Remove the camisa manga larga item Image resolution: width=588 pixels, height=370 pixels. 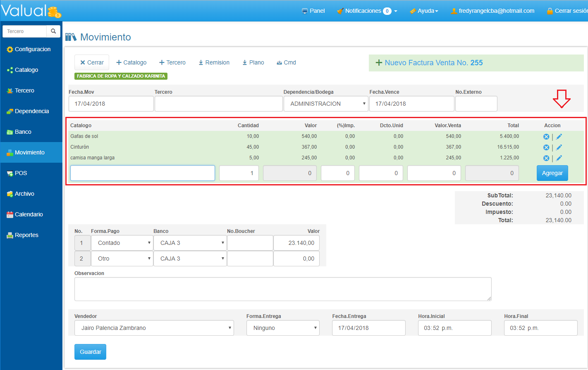coord(546,158)
